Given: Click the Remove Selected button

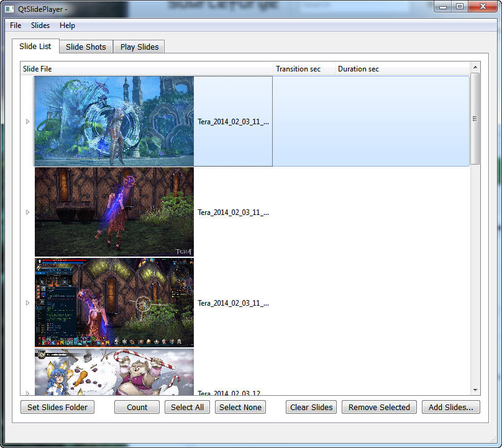Looking at the screenshot, I should coord(379,408).
